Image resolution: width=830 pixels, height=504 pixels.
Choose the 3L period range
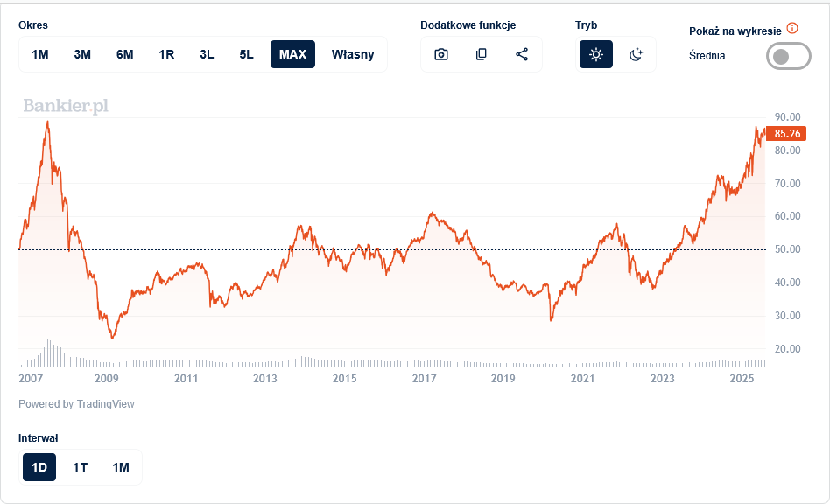(207, 54)
